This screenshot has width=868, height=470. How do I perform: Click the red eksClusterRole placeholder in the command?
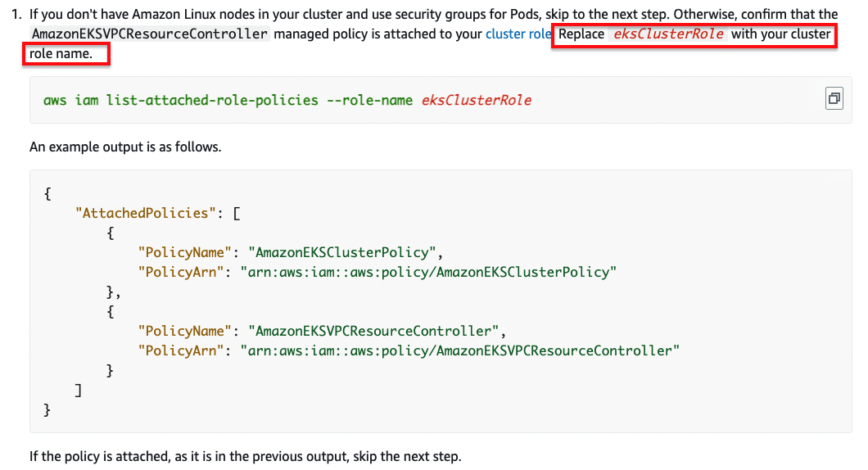(477, 100)
